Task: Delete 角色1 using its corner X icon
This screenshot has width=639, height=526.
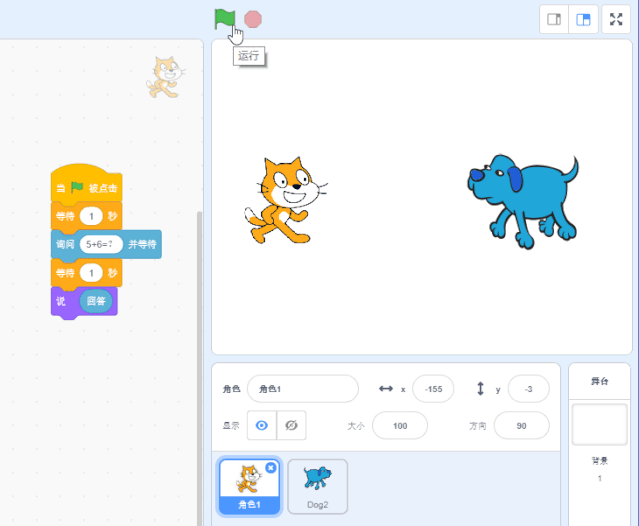Action: point(271,468)
